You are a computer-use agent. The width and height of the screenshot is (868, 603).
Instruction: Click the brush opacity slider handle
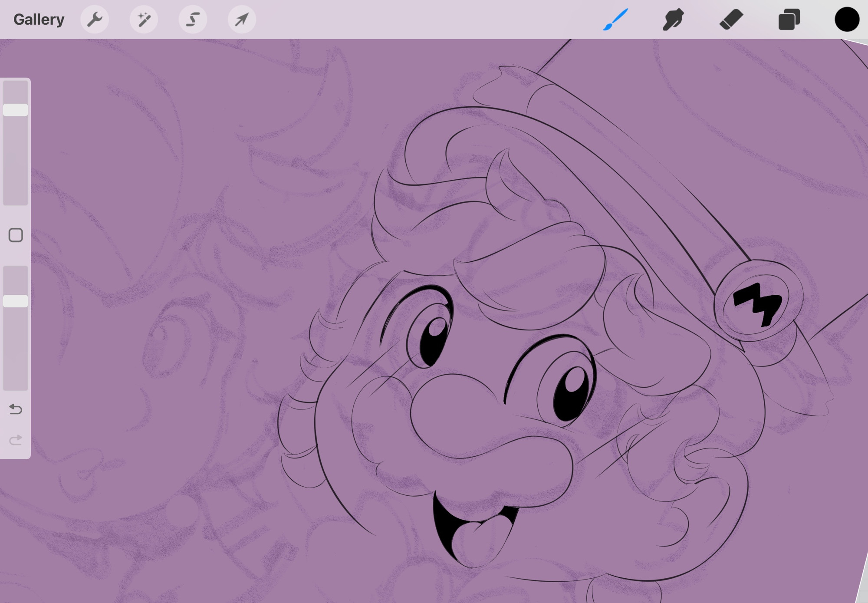[x=16, y=301]
